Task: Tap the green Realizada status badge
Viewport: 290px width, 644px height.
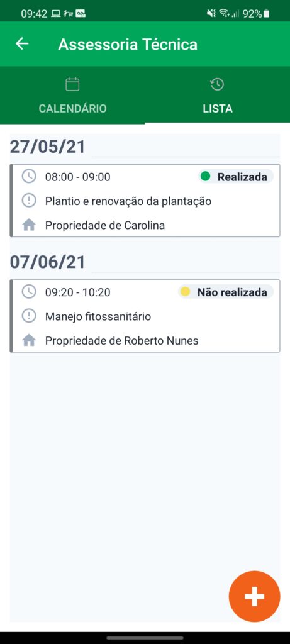Action: point(236,177)
